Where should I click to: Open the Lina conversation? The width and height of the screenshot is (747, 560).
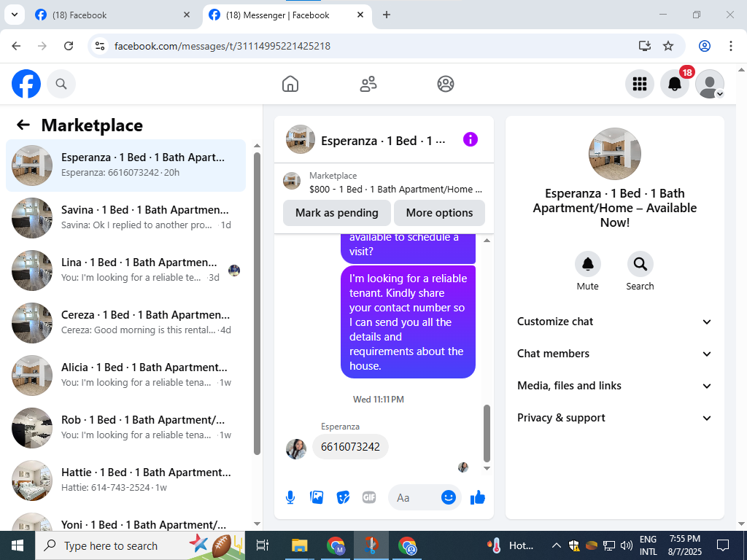coord(125,270)
